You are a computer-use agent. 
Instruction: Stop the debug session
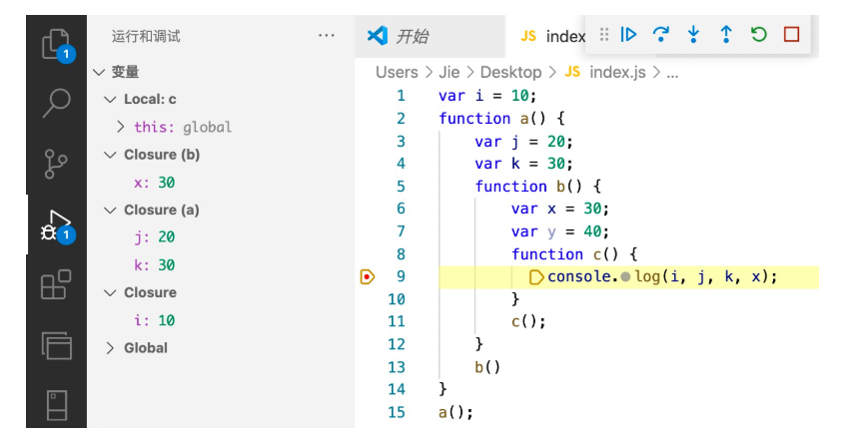tap(792, 34)
